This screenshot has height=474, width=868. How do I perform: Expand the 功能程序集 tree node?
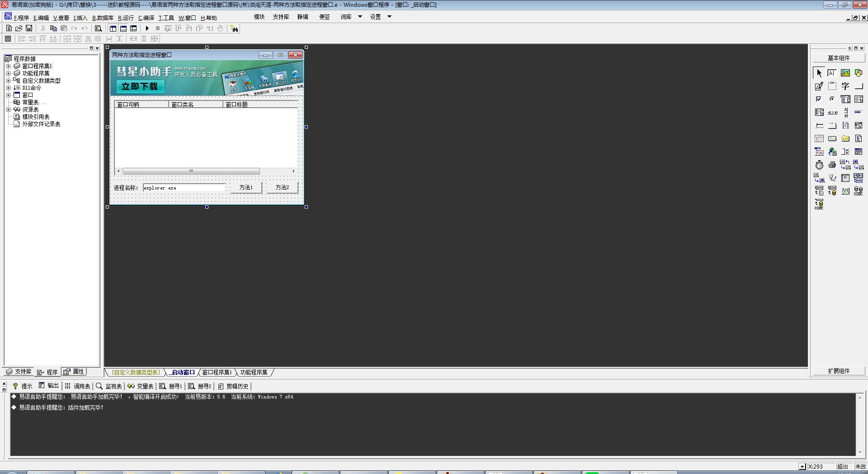pyautogui.click(x=8, y=73)
